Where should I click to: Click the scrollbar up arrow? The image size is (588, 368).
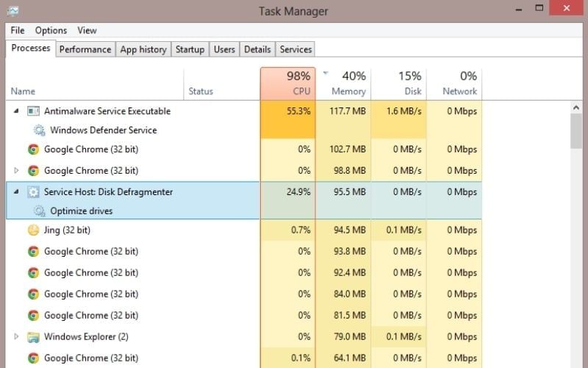pos(576,107)
